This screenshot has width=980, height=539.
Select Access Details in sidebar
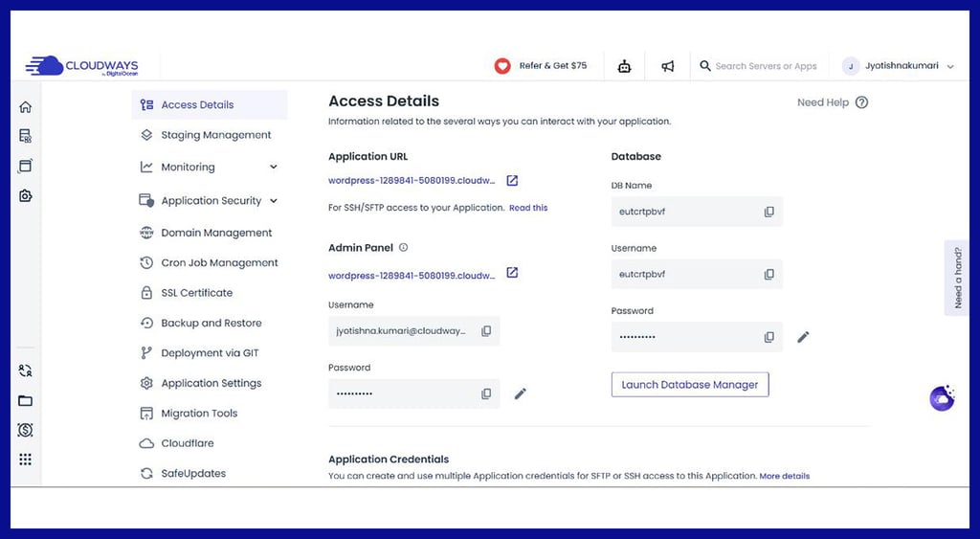210,104
